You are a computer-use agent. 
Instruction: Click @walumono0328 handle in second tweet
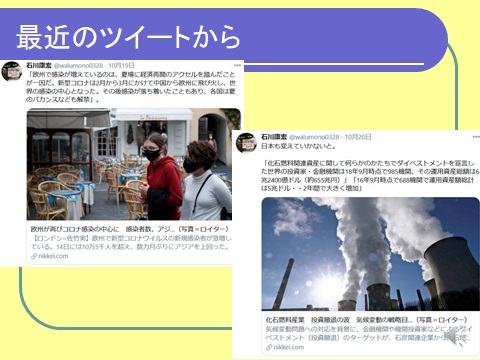click(314, 137)
